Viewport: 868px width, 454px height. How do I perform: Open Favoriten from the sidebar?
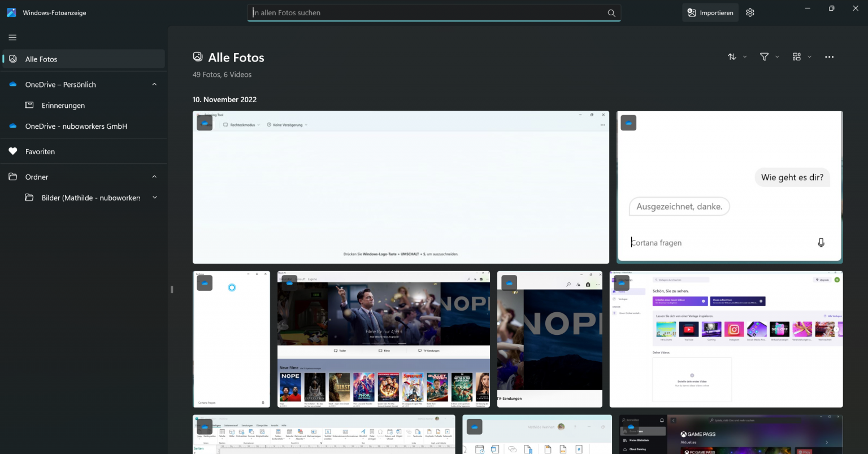(39, 151)
